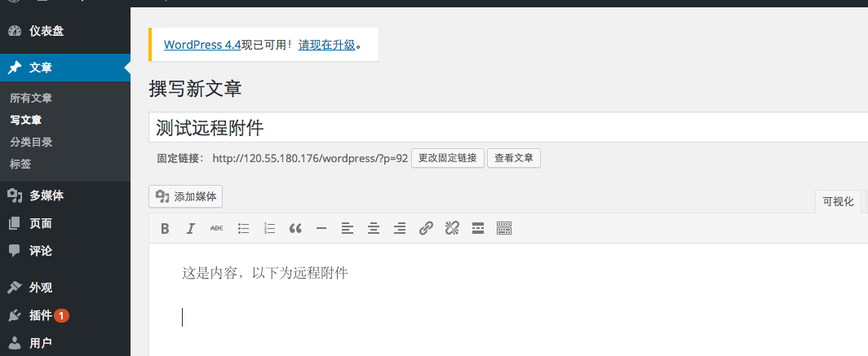Viewport: 868px width, 356px height.
Task: Insert a horizontal line
Action: click(321, 228)
